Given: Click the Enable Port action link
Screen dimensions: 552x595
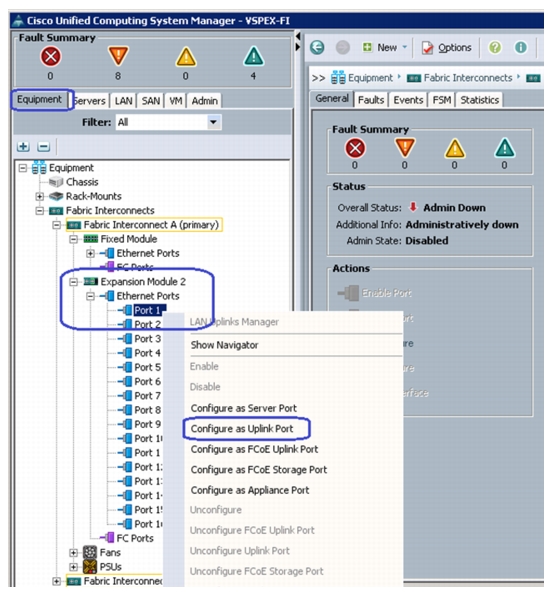Looking at the screenshot, I should tap(386, 293).
